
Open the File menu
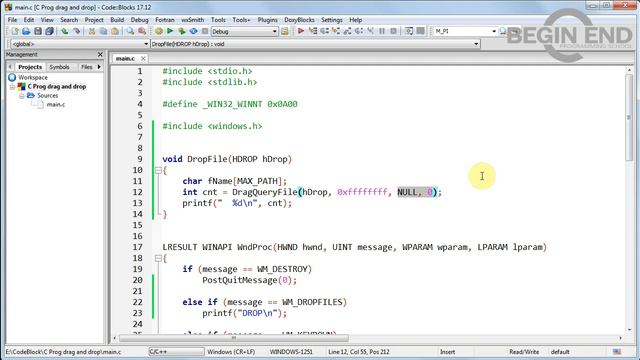pyautogui.click(x=12, y=20)
